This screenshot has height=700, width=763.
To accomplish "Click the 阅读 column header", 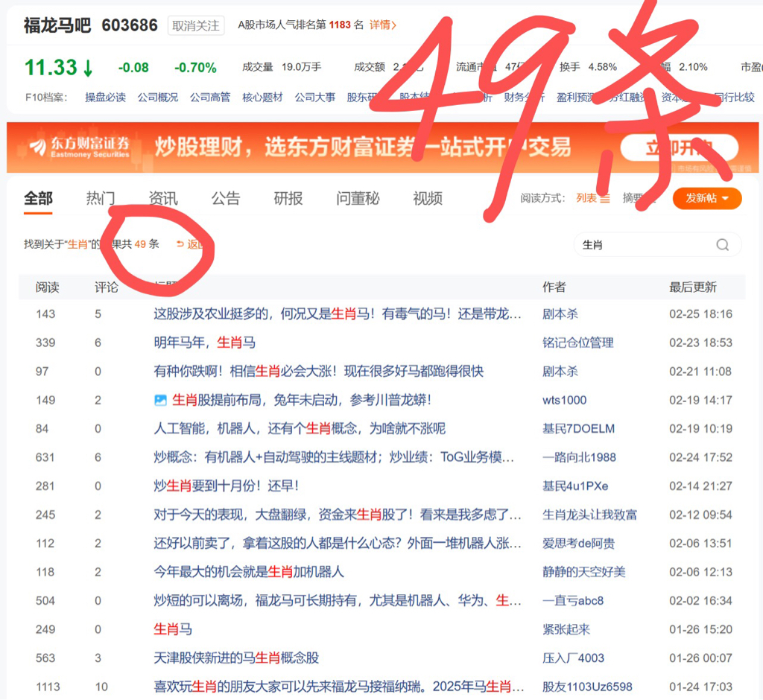I will 47,287.
